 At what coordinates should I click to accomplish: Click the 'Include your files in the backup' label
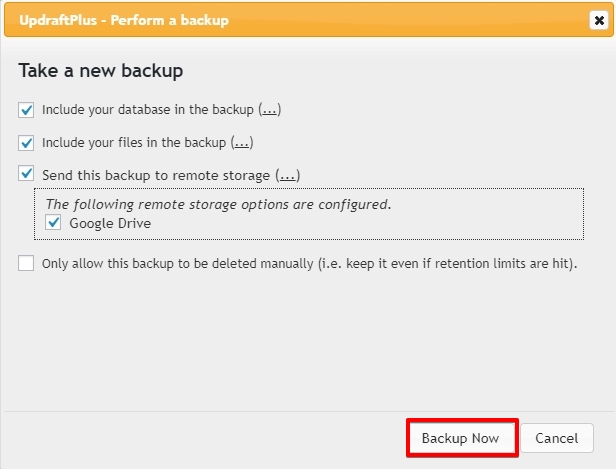134,143
